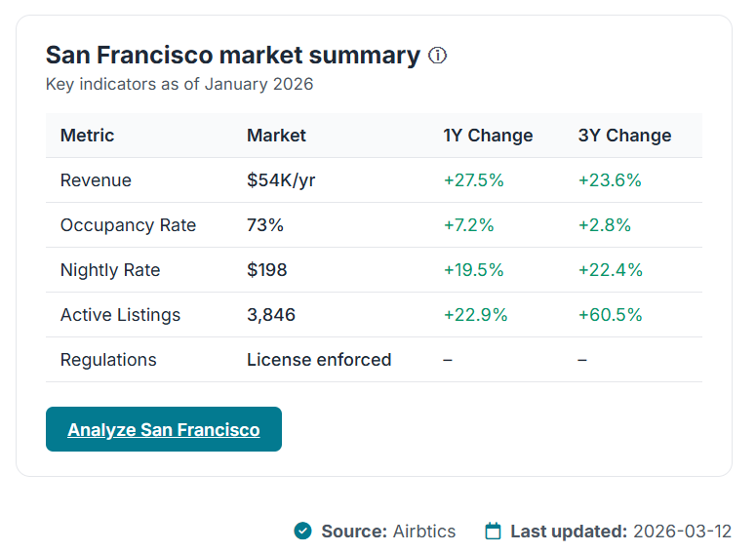Click the verified checkmark icon near Source

[x=302, y=532]
